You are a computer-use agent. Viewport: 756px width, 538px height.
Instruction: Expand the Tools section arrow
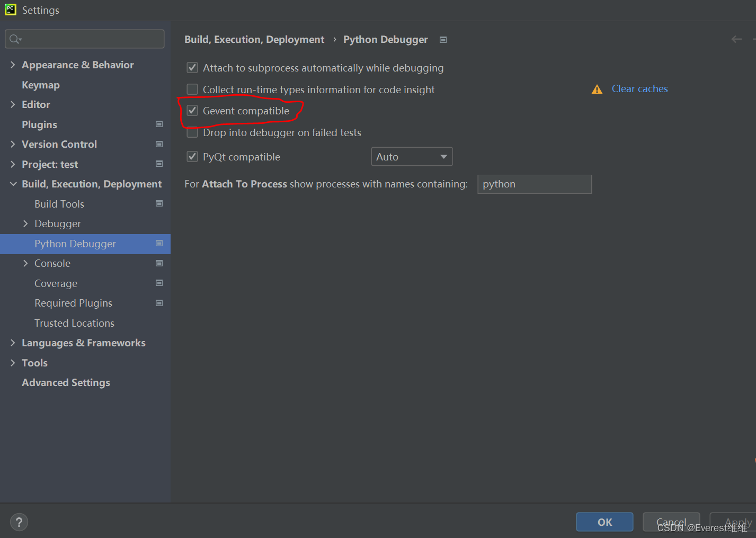[x=13, y=363]
